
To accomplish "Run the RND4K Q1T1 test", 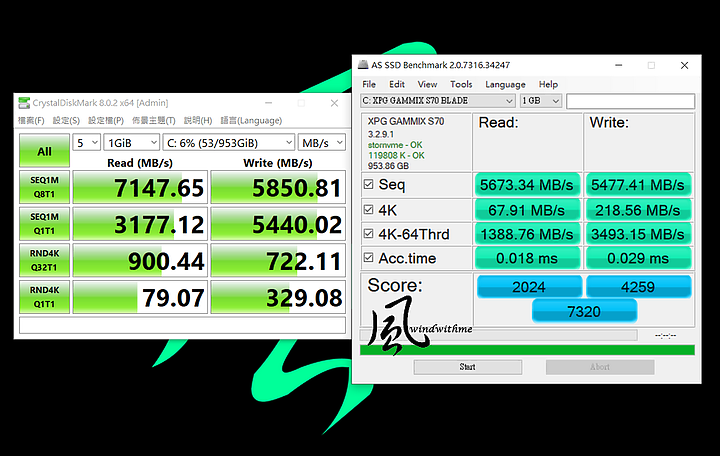I will click(45, 297).
